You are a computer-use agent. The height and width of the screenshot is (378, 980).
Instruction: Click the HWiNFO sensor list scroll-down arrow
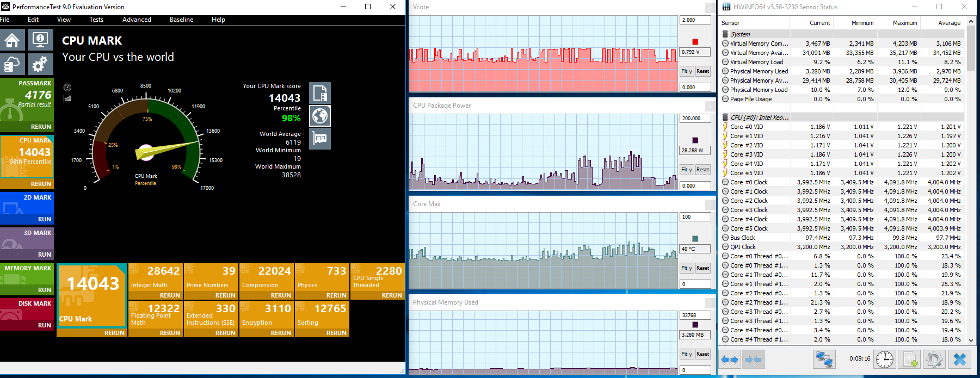tap(971, 340)
